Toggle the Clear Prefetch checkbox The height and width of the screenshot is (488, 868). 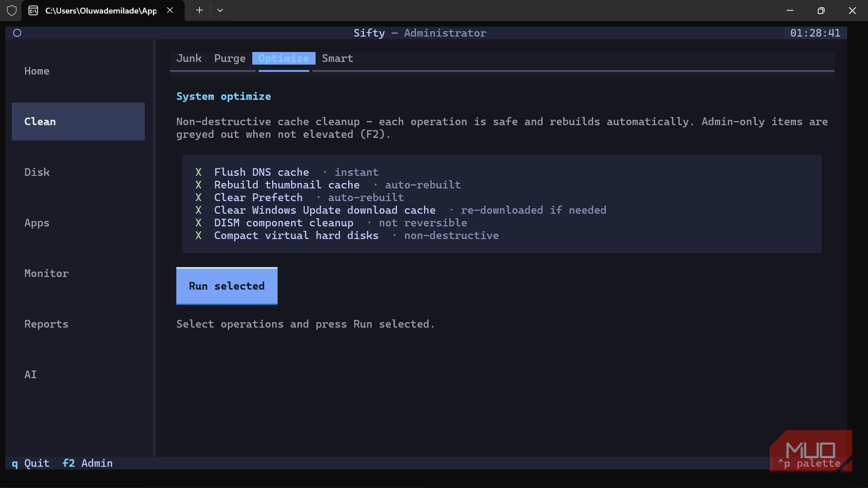pyautogui.click(x=198, y=197)
